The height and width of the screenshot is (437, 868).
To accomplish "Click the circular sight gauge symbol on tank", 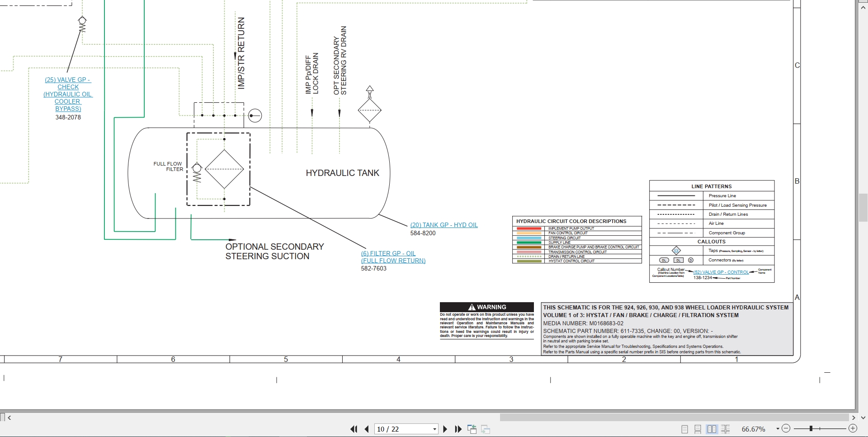I will [x=255, y=116].
